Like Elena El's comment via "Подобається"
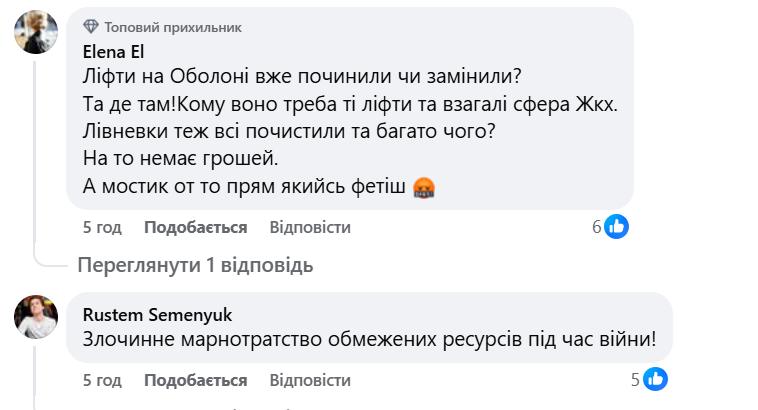Viewport: 758px width, 410px height. [195, 228]
